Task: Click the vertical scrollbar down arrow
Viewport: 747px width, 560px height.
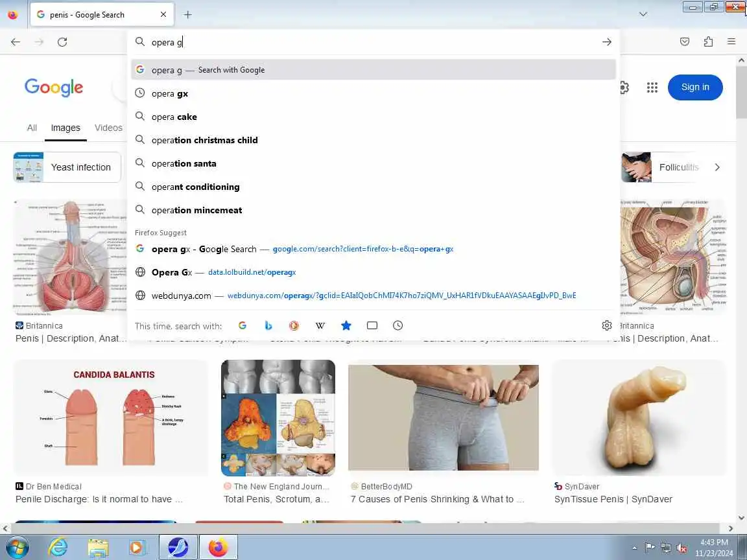Action: (741, 518)
